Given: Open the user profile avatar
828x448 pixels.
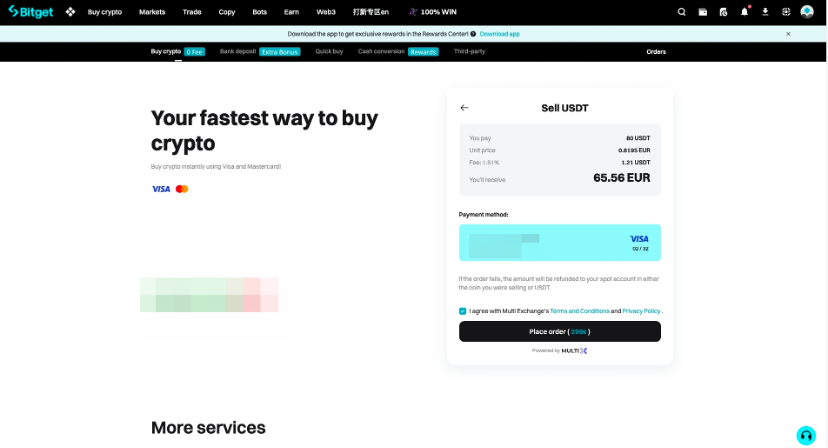Looking at the screenshot, I should pyautogui.click(x=807, y=12).
